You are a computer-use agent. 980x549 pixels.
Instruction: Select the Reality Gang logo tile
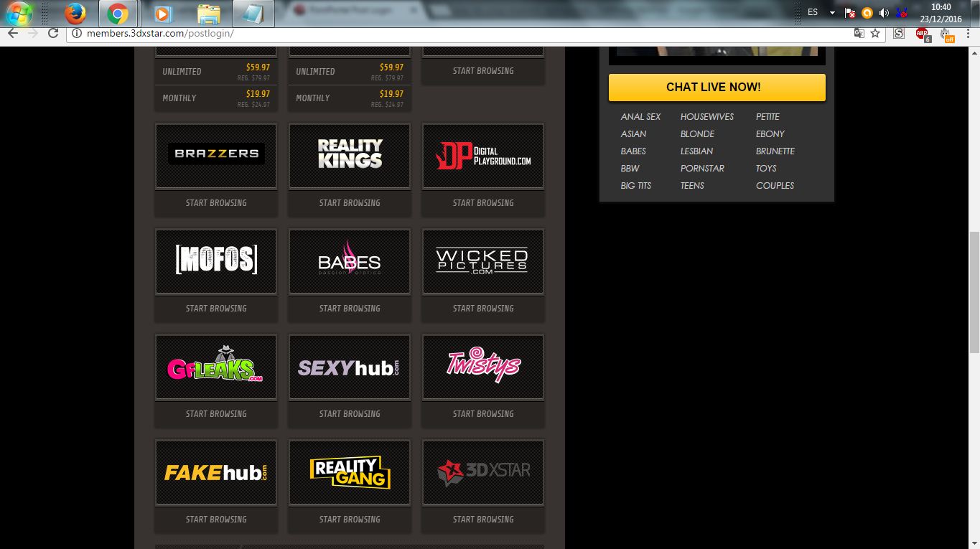click(350, 472)
